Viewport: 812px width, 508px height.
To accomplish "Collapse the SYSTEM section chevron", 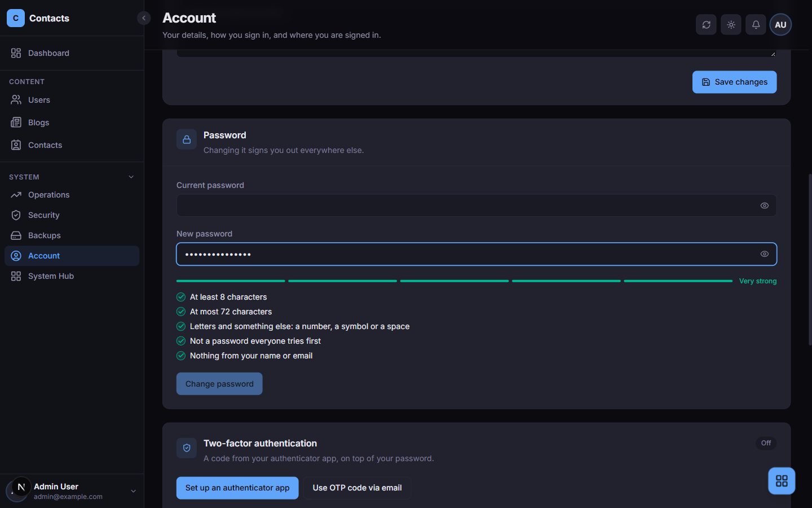I will pyautogui.click(x=131, y=177).
